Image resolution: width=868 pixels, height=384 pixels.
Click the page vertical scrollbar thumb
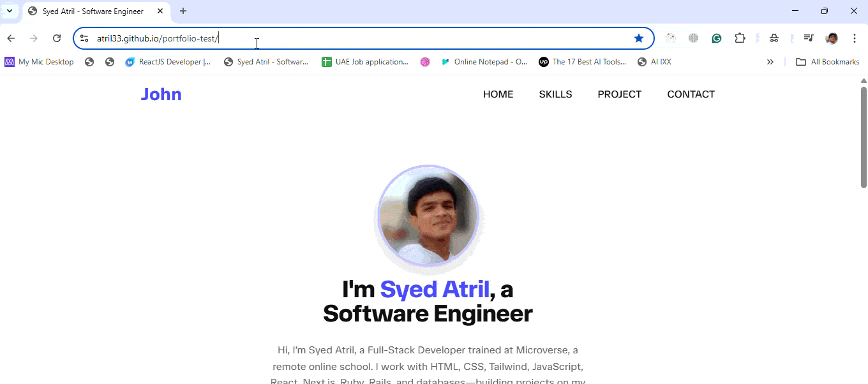(x=864, y=137)
